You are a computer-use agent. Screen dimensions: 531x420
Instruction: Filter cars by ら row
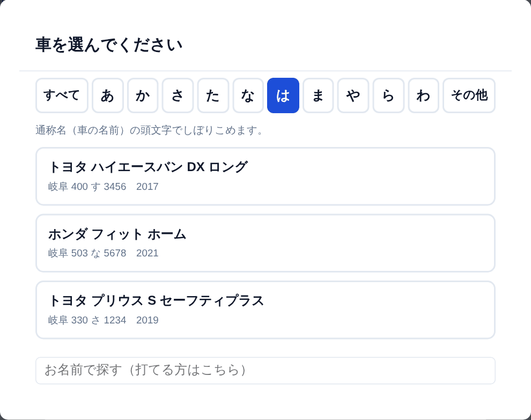[388, 95]
